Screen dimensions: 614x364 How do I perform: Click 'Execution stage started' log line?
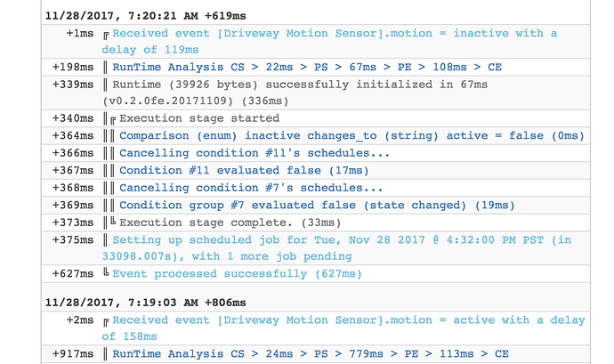[x=199, y=117]
